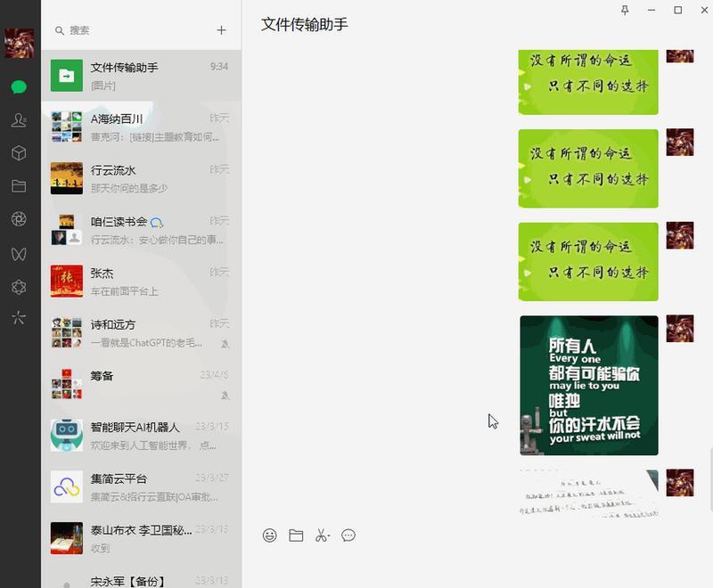Image resolution: width=713 pixels, height=588 pixels.
Task: Click preview text 车在前面平台上
Action: [x=124, y=291]
